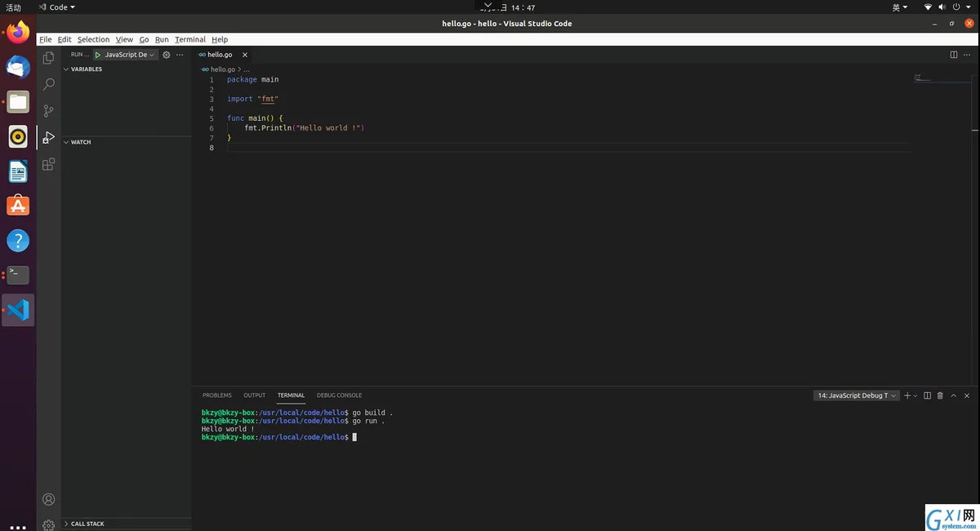Image resolution: width=980 pixels, height=531 pixels.
Task: Open editor more actions ellipsis
Action: click(967, 55)
